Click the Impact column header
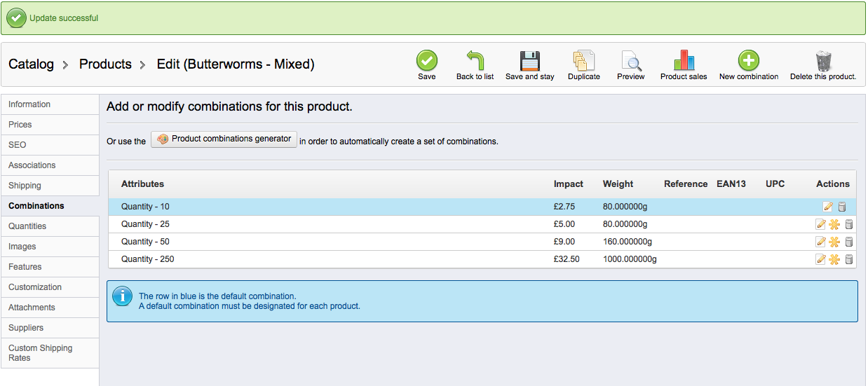This screenshot has height=386, width=868. (569, 184)
